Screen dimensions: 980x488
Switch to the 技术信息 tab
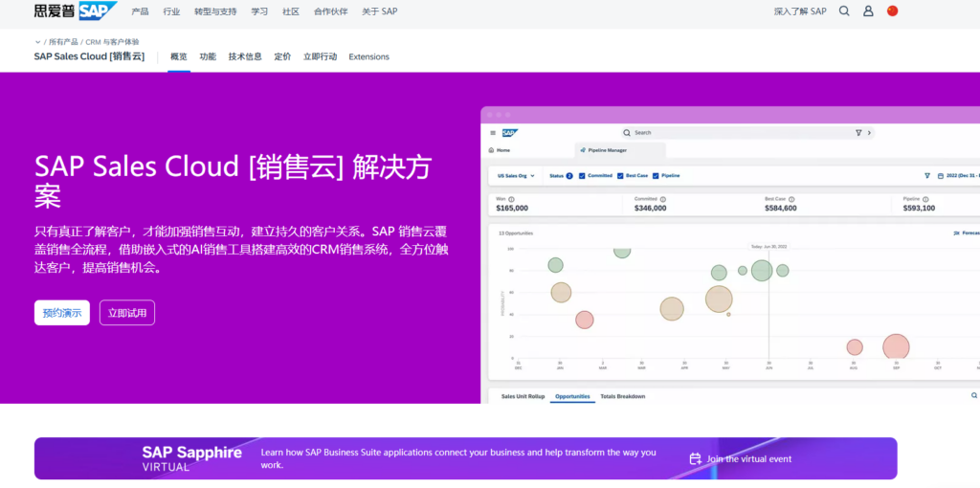pyautogui.click(x=245, y=56)
